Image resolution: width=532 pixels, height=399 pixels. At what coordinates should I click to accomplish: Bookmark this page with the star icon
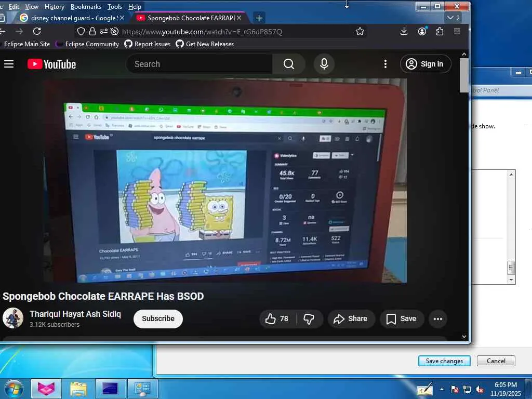pos(360,32)
